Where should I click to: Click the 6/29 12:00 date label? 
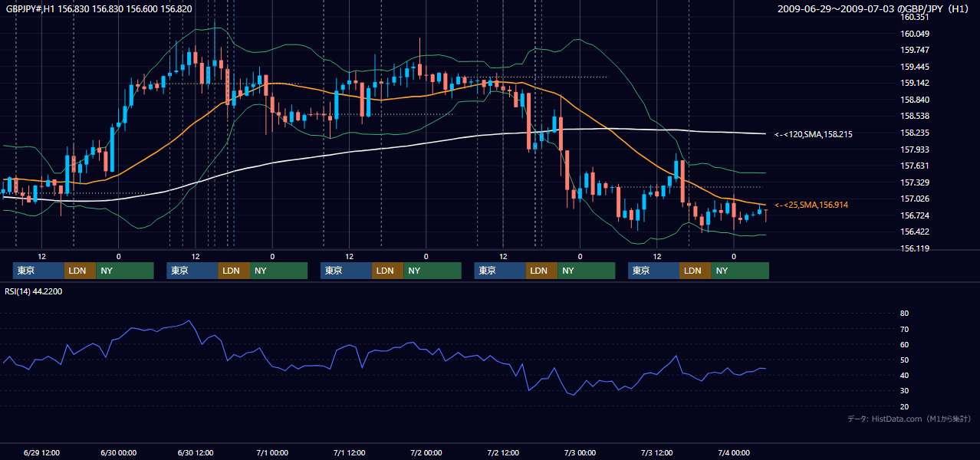pos(42,452)
